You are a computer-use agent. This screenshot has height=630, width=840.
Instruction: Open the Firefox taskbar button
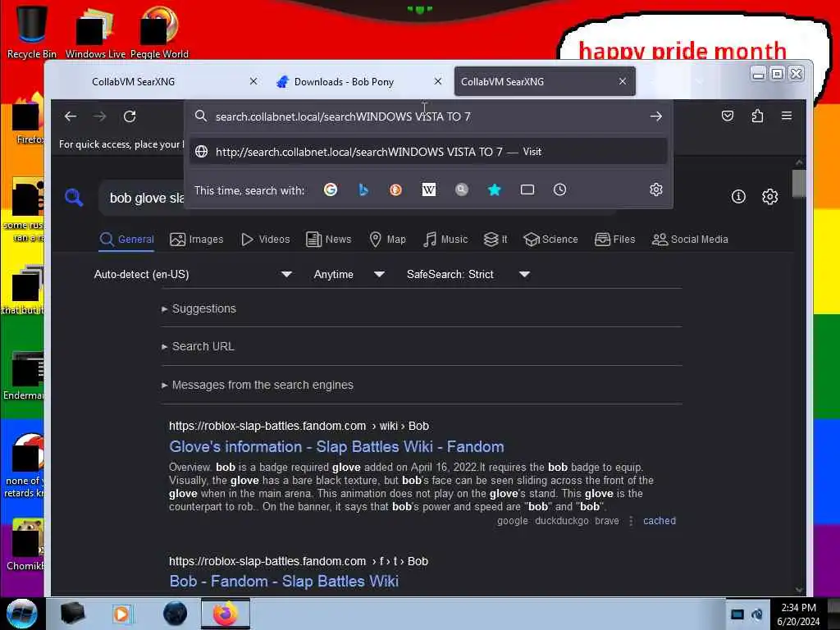(225, 614)
